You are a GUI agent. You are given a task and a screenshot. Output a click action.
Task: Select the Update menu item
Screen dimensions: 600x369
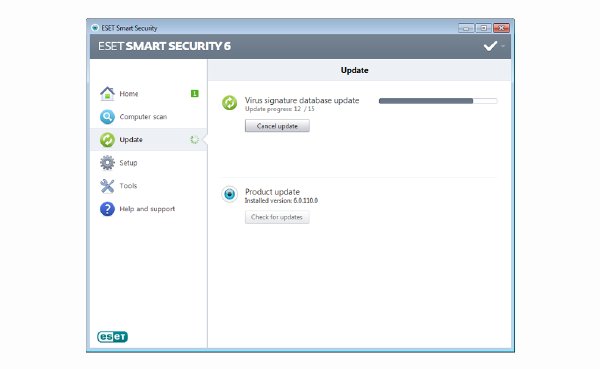(x=149, y=140)
